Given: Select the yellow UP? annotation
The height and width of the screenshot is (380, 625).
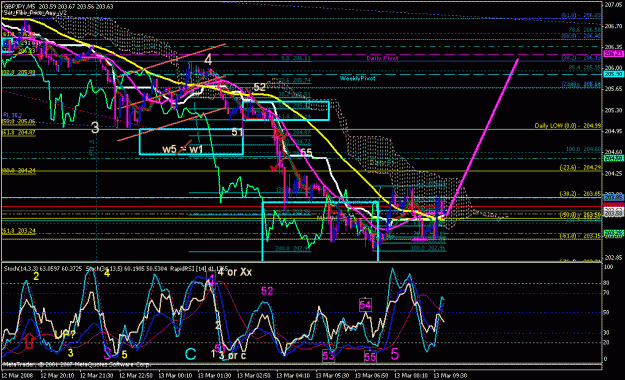Looking at the screenshot, I should 65,334.
